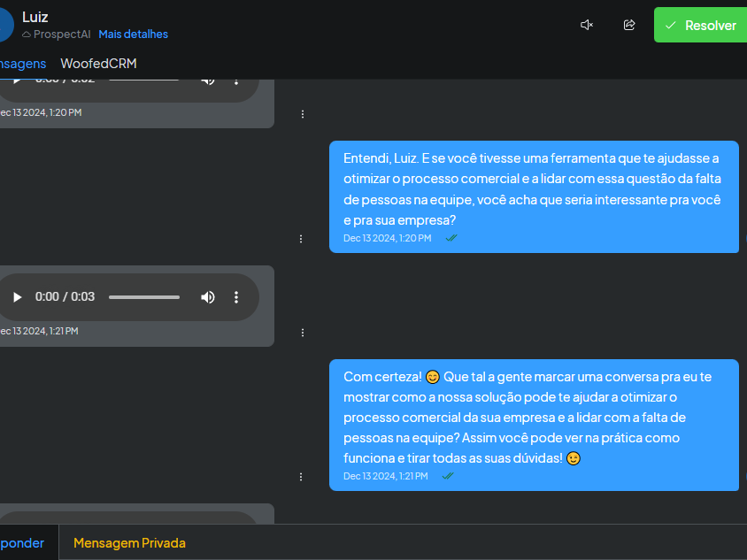Seek within the 0:03 audio progress bar

click(x=144, y=297)
